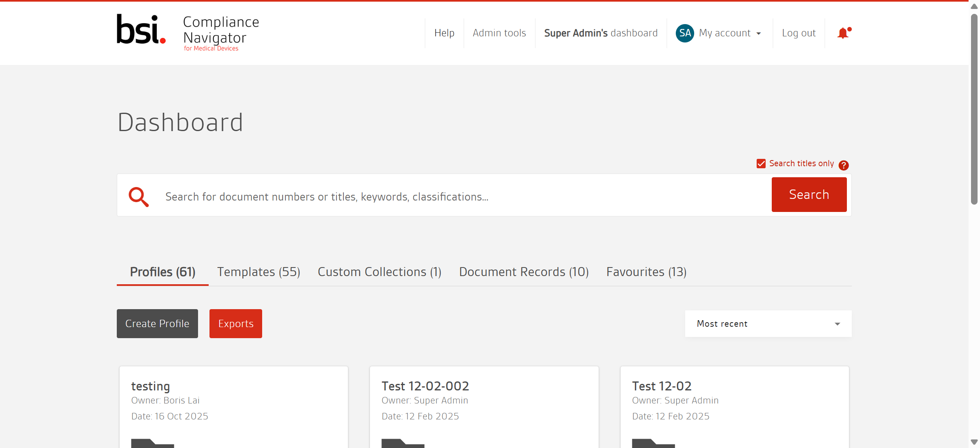Viewport: 980px width, 448px height.
Task: Switch to the Templates (55) tab
Action: coord(258,272)
